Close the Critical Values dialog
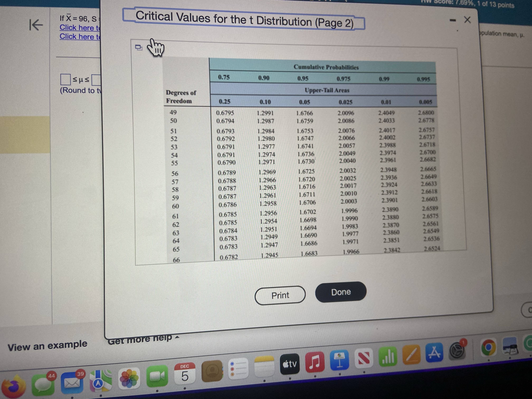This screenshot has width=532, height=399. [467, 20]
